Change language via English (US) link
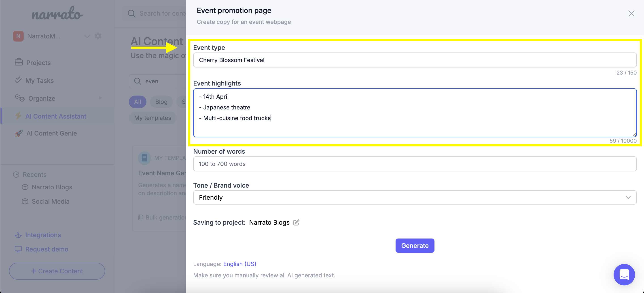Screen dimensions: 644x293 point(239,264)
